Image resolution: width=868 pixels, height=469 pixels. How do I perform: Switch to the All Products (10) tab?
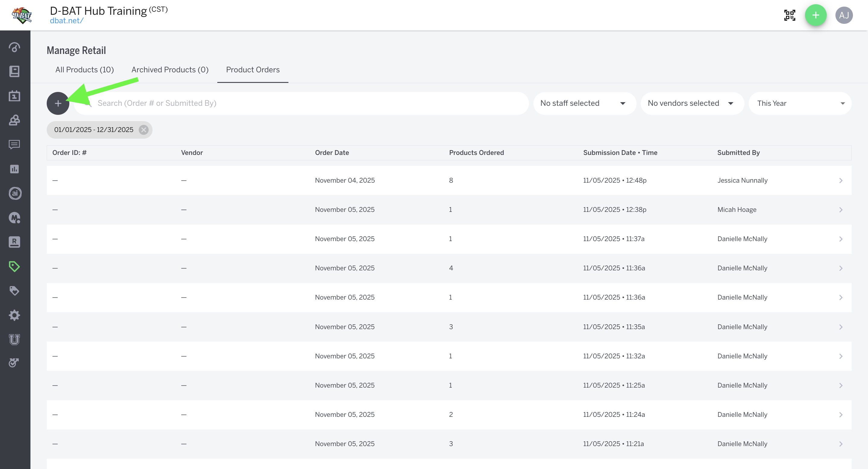[x=85, y=70]
